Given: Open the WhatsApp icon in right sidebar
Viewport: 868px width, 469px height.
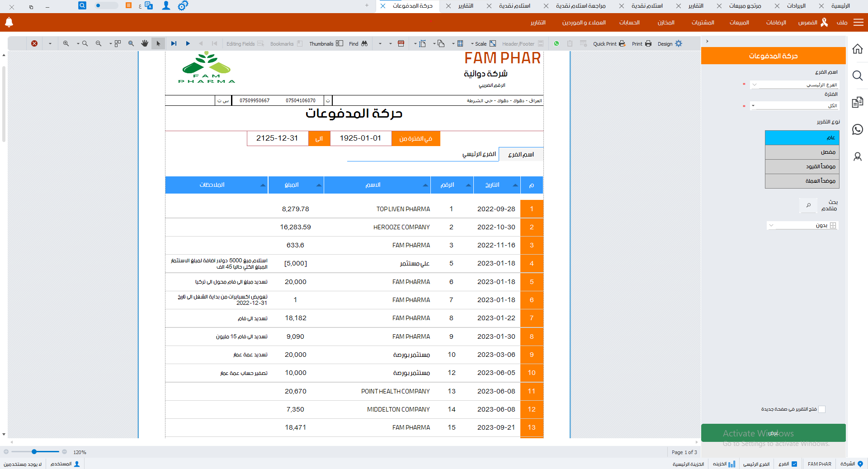Looking at the screenshot, I should coord(857,130).
